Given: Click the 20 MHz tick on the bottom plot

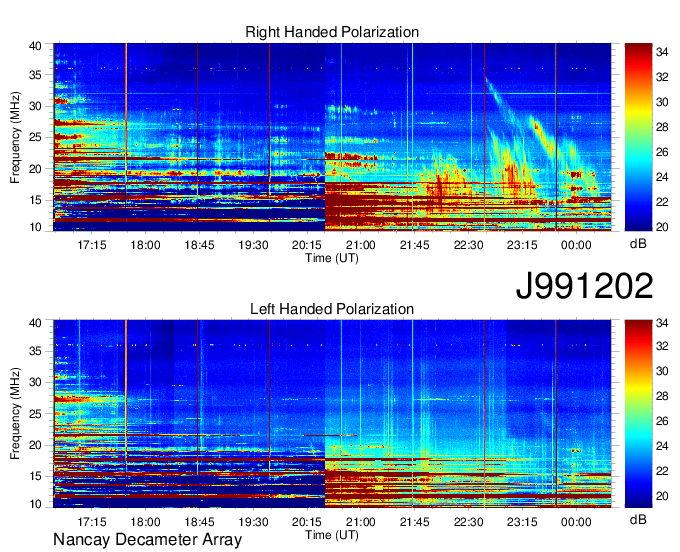Looking at the screenshot, I should point(35,445).
